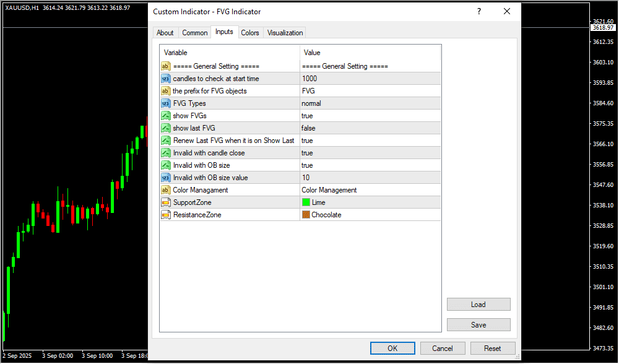
Task: Open the SupportZone Lime color dropdown
Action: [x=370, y=202]
